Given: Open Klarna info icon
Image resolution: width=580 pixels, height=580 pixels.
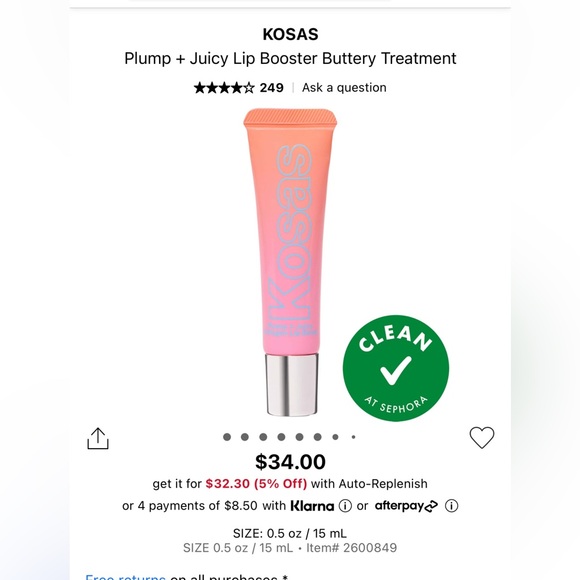Looking at the screenshot, I should pyautogui.click(x=345, y=505).
